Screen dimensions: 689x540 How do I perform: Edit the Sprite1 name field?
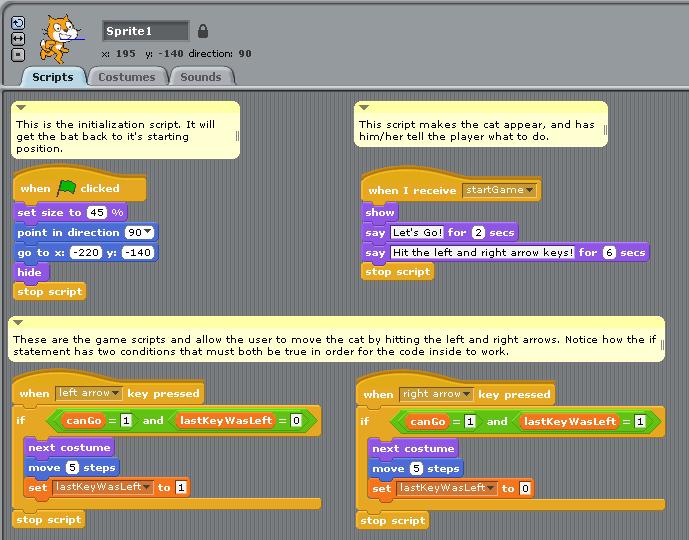(145, 31)
